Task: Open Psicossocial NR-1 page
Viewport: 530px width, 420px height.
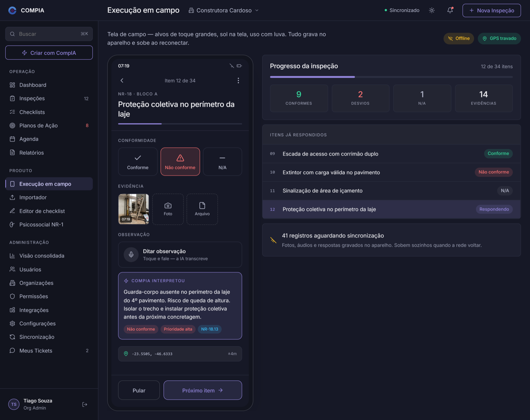Action: [49, 225]
